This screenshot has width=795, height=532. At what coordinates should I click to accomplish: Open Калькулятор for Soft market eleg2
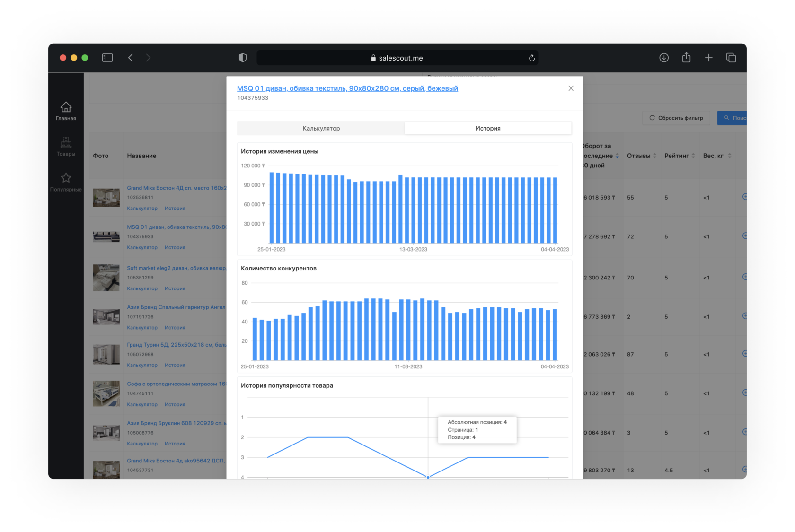[x=142, y=288]
